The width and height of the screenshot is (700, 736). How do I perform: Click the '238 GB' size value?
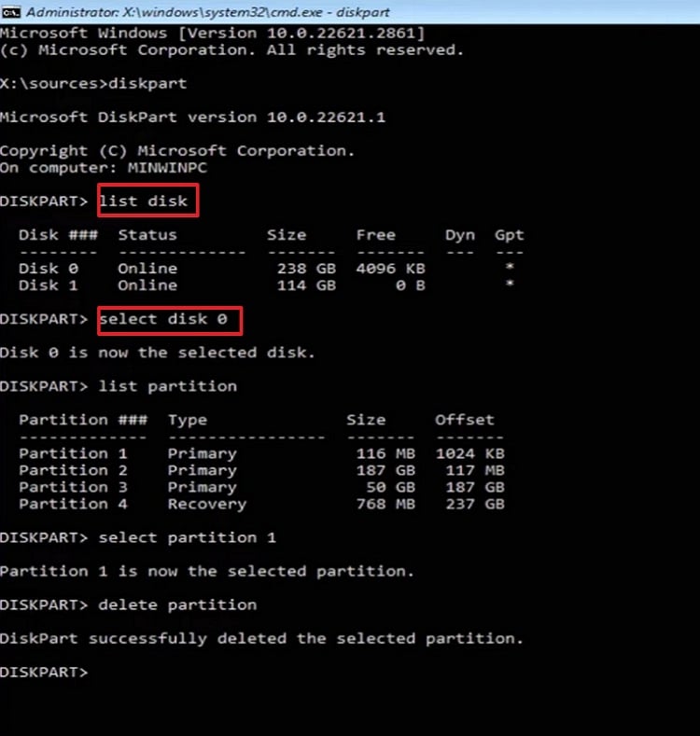[306, 269]
